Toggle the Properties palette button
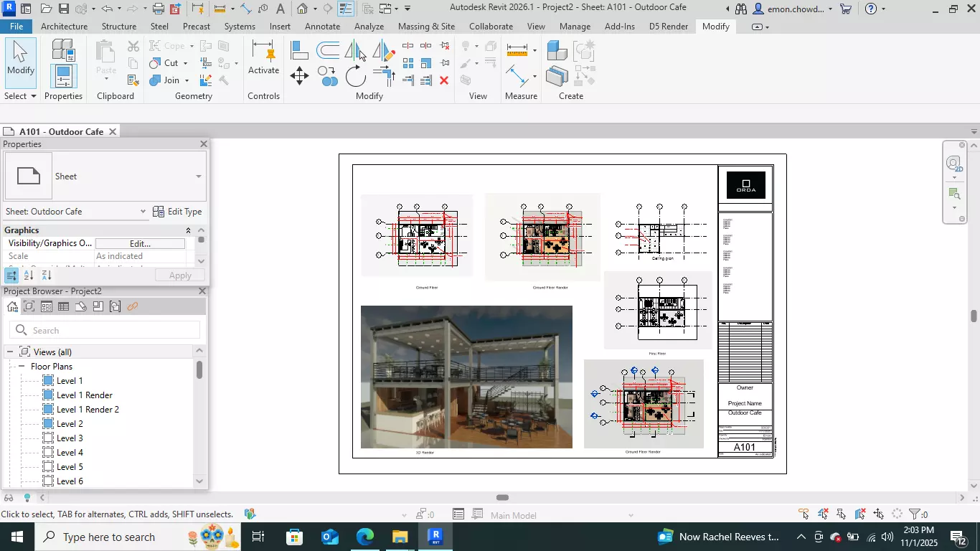This screenshot has width=980, height=551. 63,76
